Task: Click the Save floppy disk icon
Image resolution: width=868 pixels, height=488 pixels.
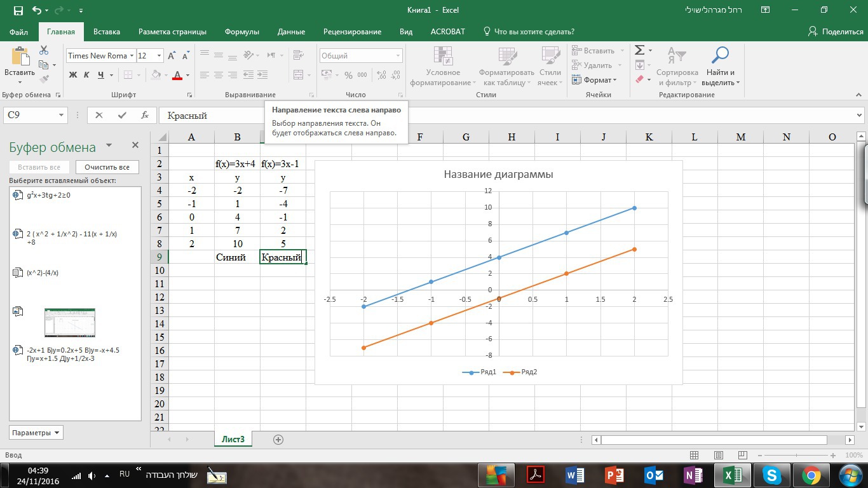Action: pos(17,10)
